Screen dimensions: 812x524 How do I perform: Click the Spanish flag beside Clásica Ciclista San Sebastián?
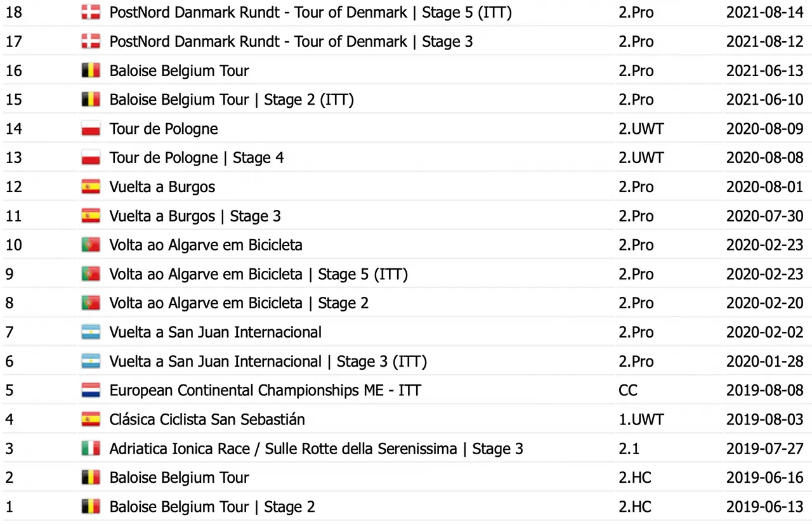pos(91,419)
